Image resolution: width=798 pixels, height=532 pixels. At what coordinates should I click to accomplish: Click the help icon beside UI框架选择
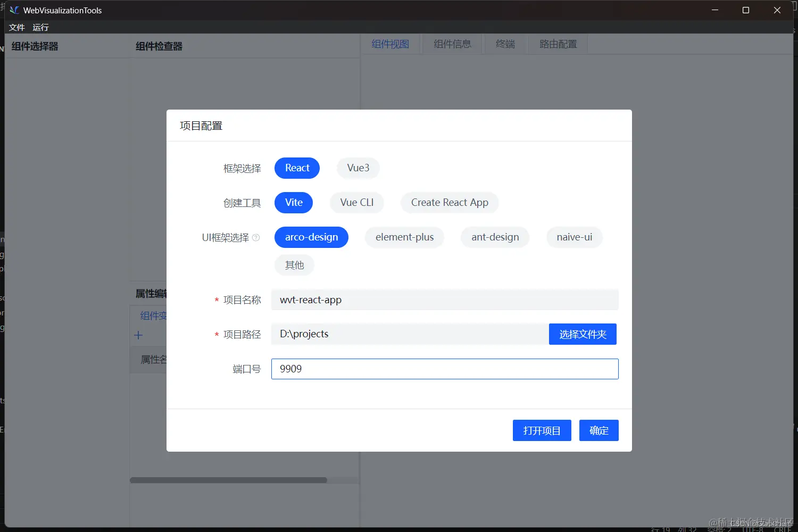click(256, 238)
